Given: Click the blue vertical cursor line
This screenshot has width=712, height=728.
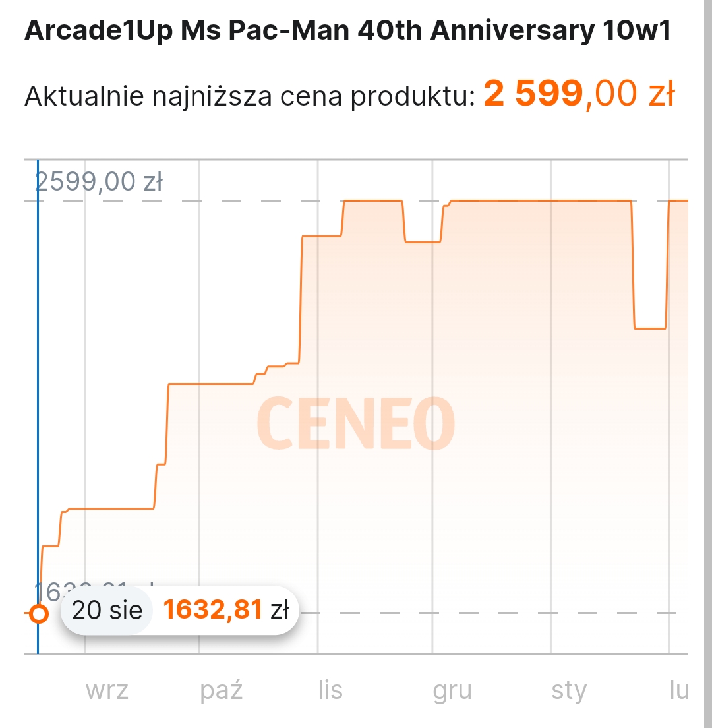Looking at the screenshot, I should click(x=38, y=396).
